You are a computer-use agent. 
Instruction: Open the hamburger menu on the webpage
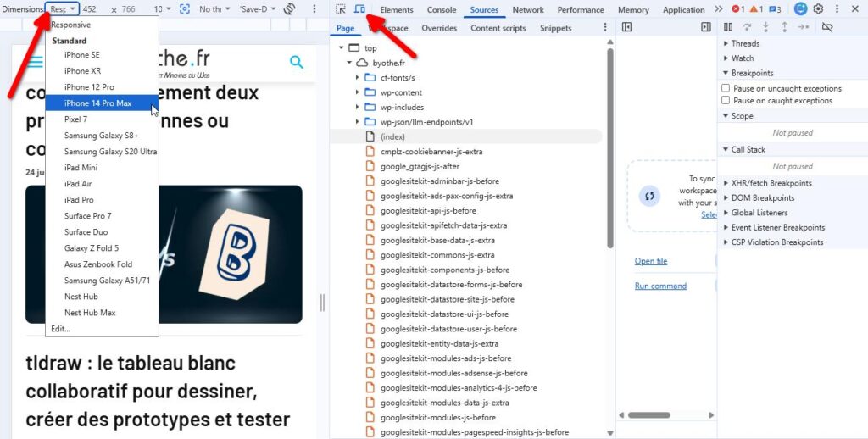point(35,62)
